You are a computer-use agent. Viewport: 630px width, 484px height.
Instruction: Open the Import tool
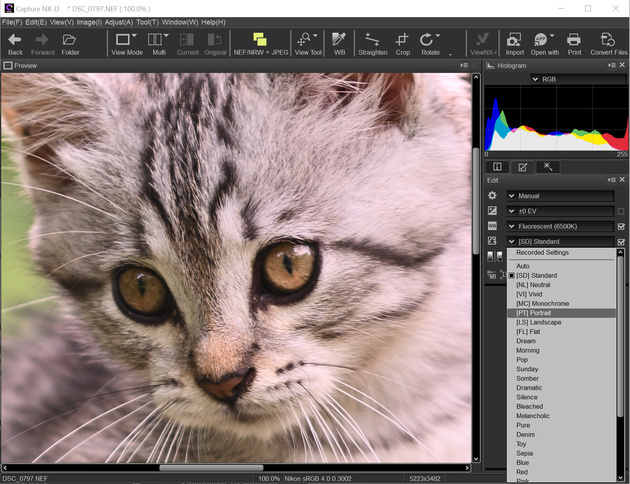coord(514,41)
